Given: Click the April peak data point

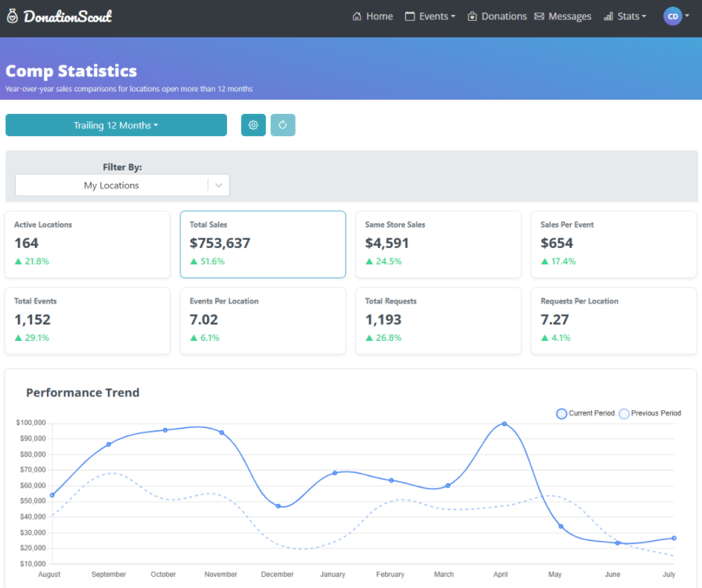Looking at the screenshot, I should [505, 424].
